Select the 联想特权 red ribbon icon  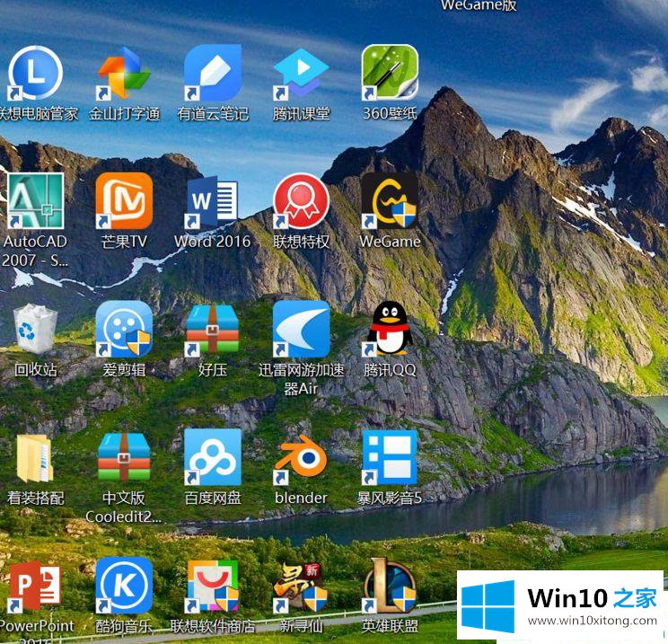(x=301, y=200)
